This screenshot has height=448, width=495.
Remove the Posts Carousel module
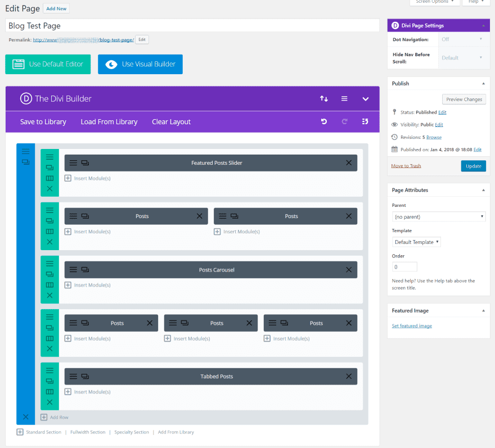click(x=349, y=270)
